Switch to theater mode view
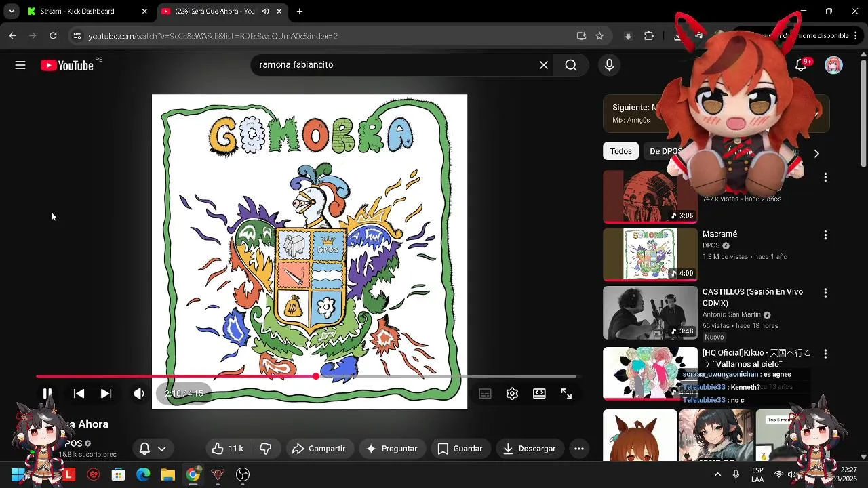The image size is (868, 488). (539, 394)
